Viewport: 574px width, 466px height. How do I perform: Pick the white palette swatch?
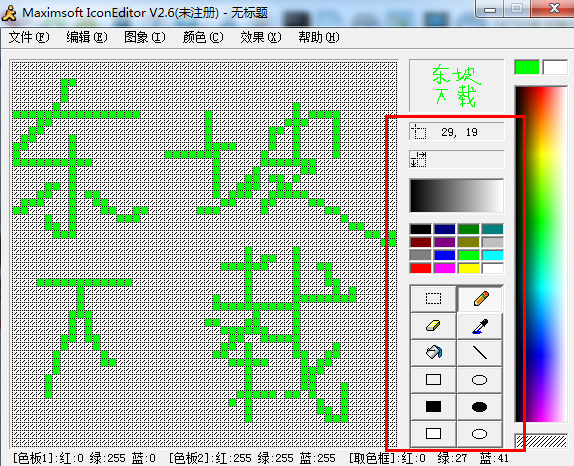click(x=493, y=268)
